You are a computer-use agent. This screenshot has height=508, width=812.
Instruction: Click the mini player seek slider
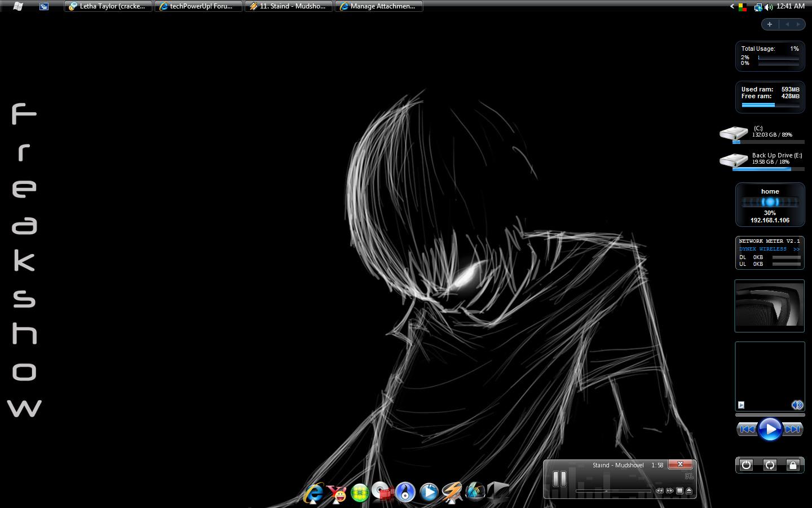(x=612, y=491)
